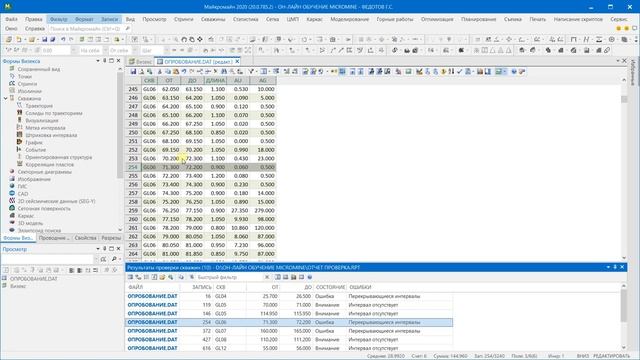Undo via the main toolbar undo arrow
Screen dimensions: 640x360
63,40
